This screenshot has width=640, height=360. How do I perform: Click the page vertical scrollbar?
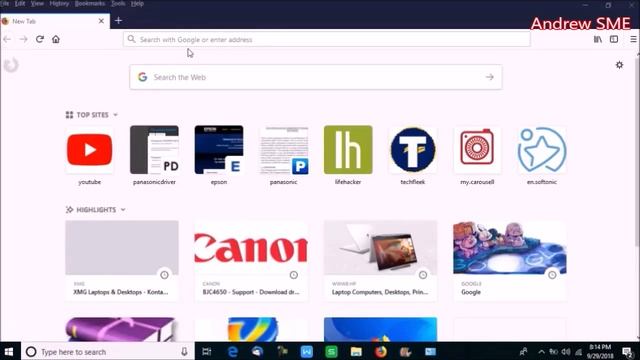point(637,151)
